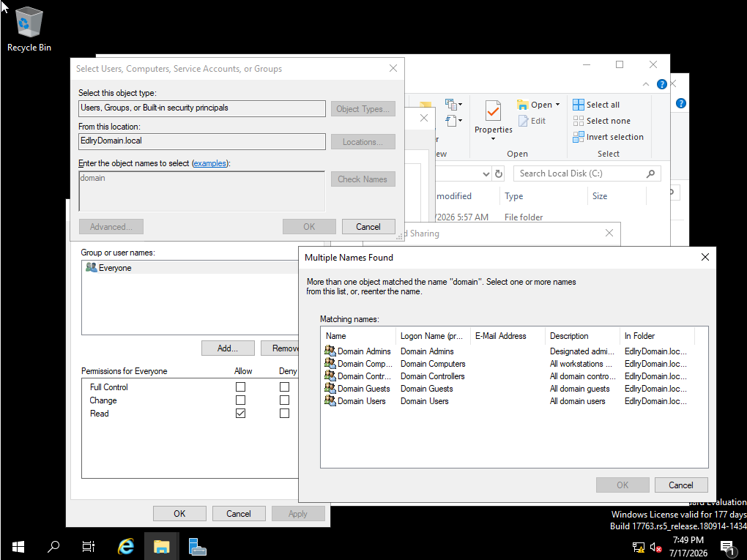The width and height of the screenshot is (747, 560).
Task: Click the object names text box containing domain
Action: click(x=202, y=191)
